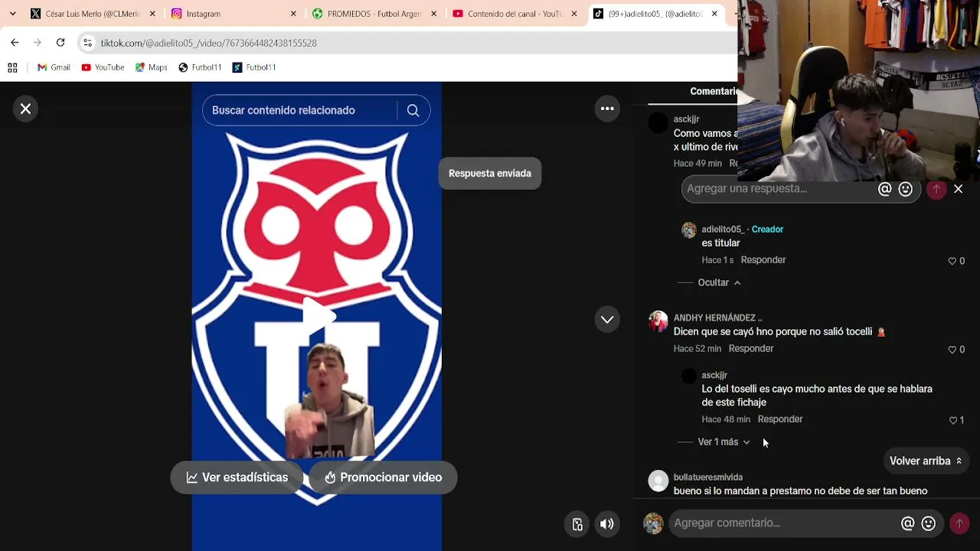Open Futbol11 bookmark with soccer ball icon

click(x=200, y=67)
